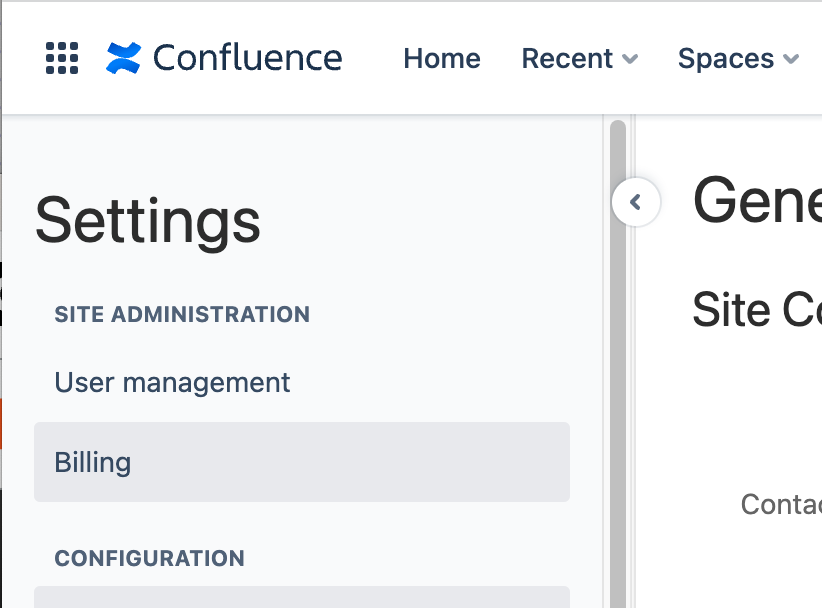Open the Spaces menu

[726, 59]
